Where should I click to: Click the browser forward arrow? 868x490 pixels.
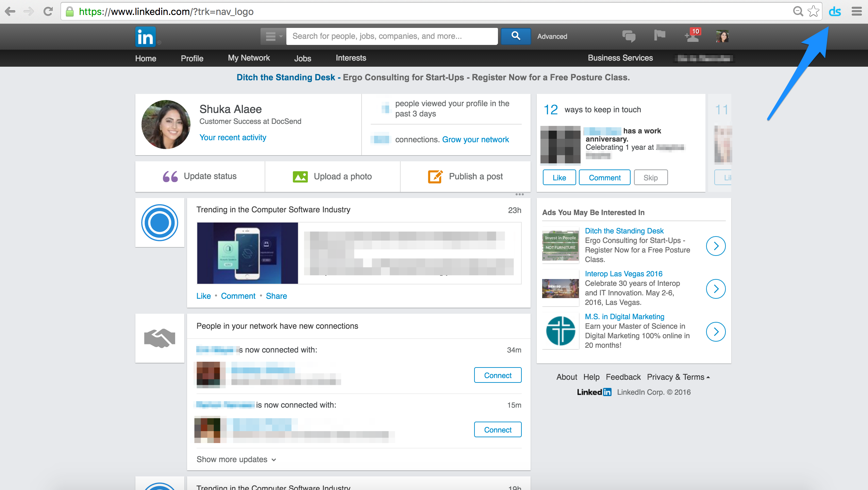pos(29,12)
